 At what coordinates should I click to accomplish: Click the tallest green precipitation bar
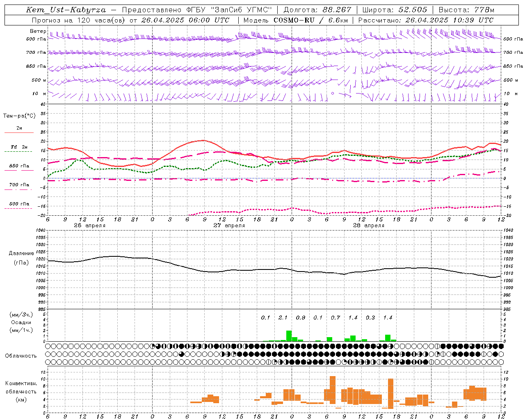289,336
